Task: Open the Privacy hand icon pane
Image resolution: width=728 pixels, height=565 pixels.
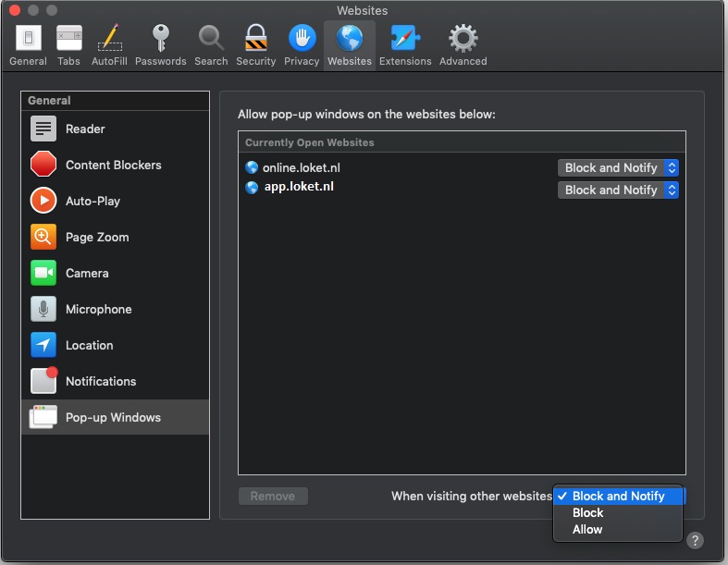Action: (x=302, y=44)
